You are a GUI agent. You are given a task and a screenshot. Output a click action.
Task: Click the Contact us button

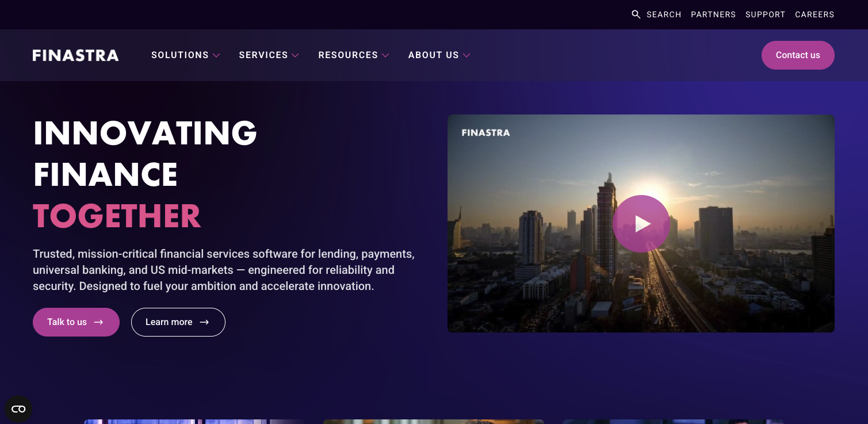[x=798, y=55]
